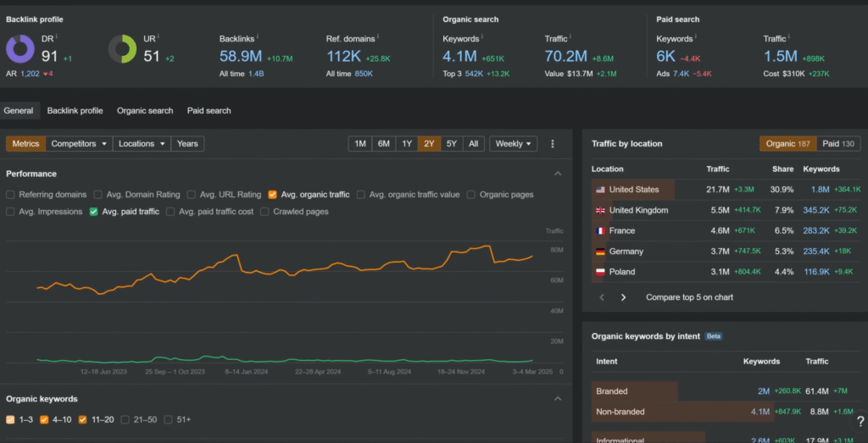Go to previous locations page arrow
Screen dimensions: 868x443
tap(603, 297)
